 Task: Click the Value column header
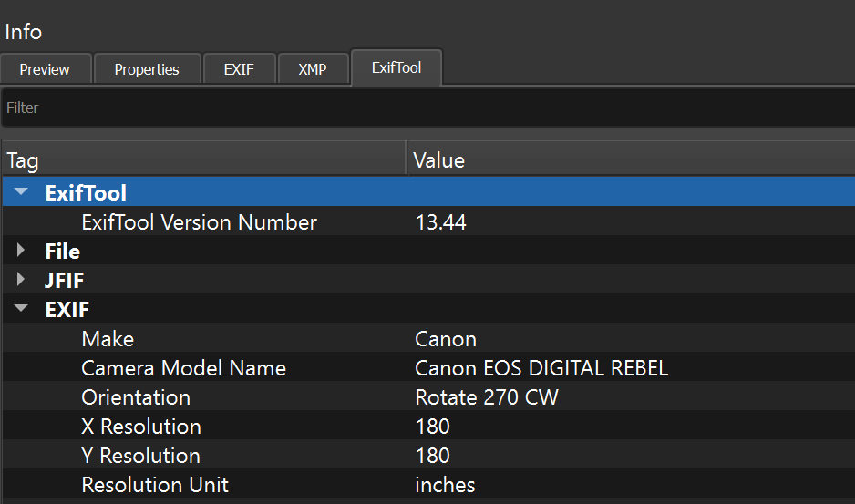pos(631,159)
